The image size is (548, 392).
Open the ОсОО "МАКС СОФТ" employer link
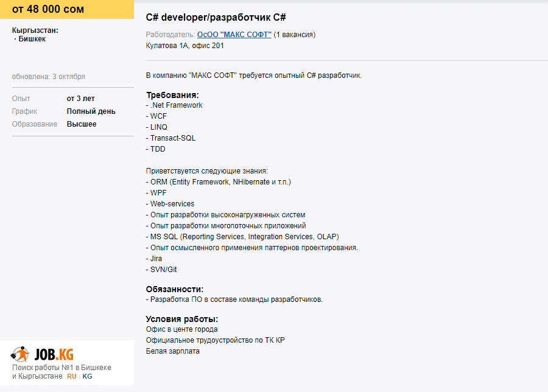point(234,35)
